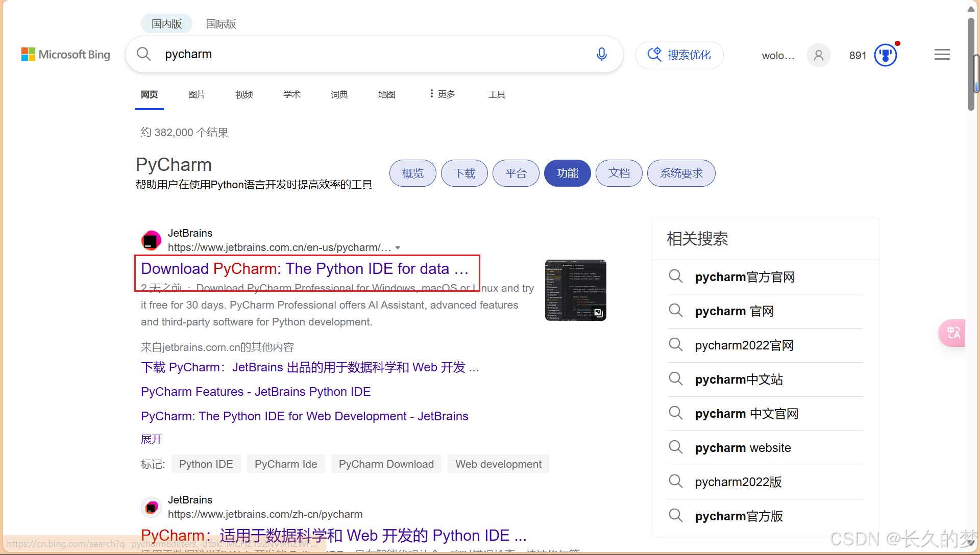Click the vertical page scrollbar
Screen dimensions: 980x555
[x=971, y=64]
